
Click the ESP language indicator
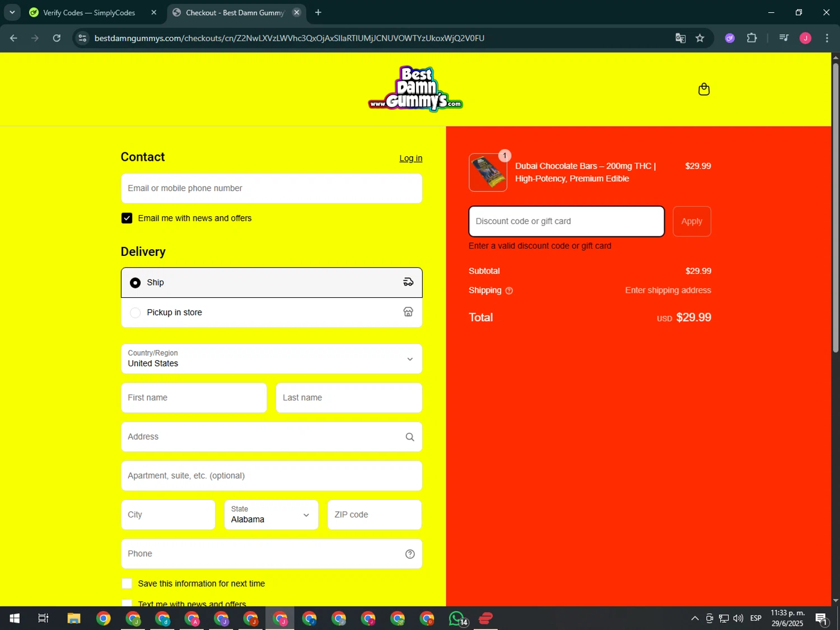click(755, 618)
